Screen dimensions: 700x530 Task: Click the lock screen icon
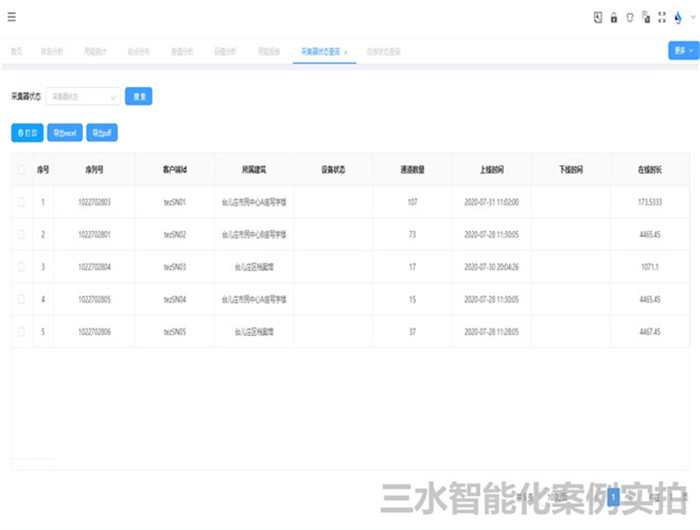pyautogui.click(x=614, y=17)
